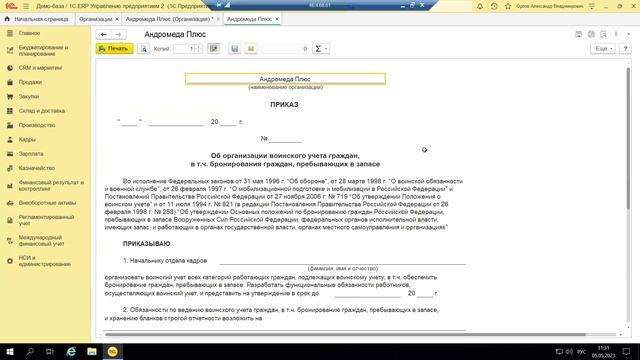Open the Кадры section
This screenshot has height=360, width=640.
(x=27, y=139)
